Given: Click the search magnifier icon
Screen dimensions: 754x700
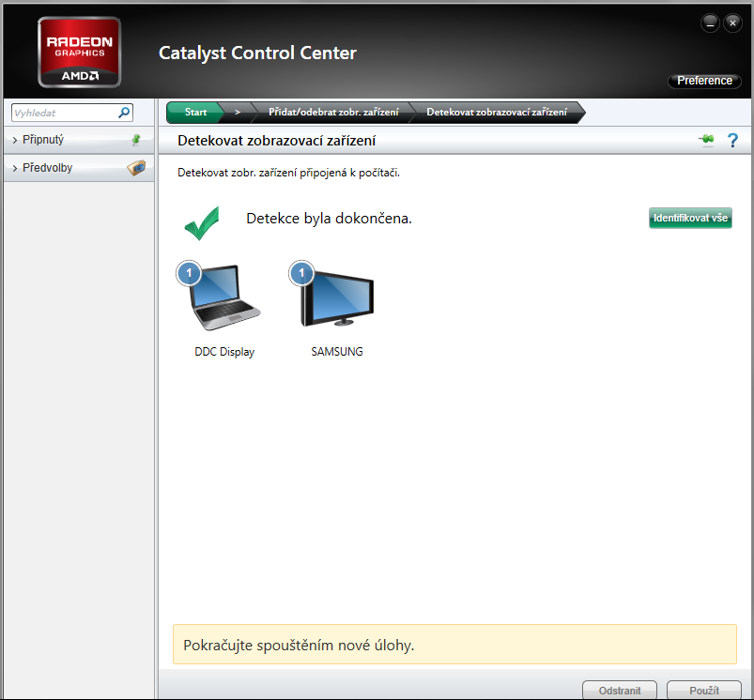Looking at the screenshot, I should click(124, 113).
